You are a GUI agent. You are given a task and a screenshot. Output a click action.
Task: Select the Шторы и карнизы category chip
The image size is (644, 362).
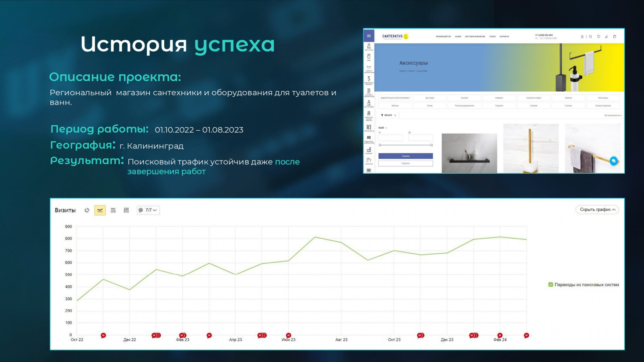tap(603, 106)
